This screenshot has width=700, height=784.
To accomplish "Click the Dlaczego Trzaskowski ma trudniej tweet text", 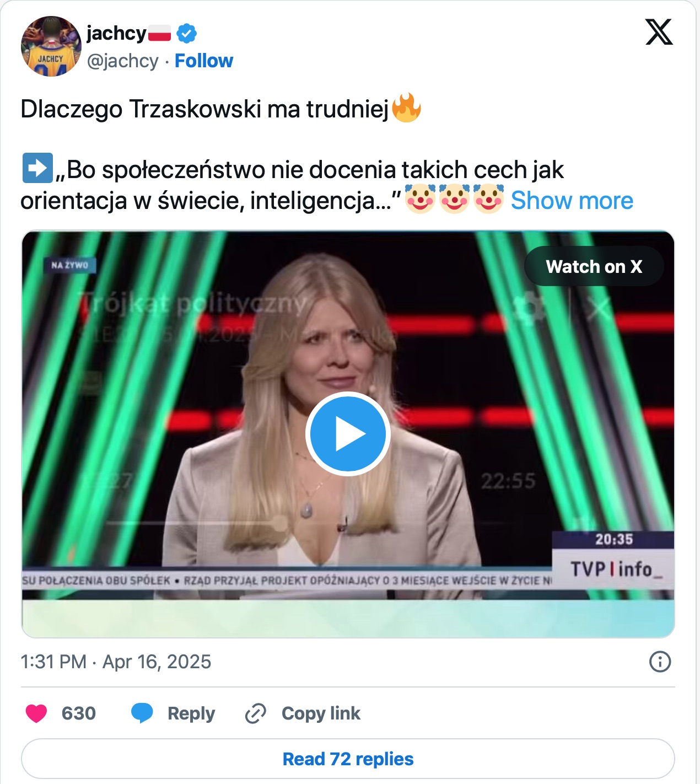I will coord(205,109).
